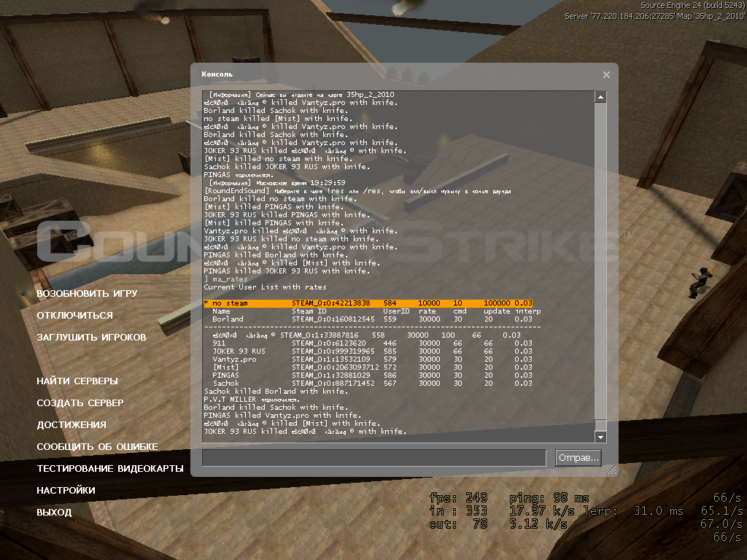This screenshot has width=747, height=560.
Task: Click 'JOKER 93 RUS killed no steam' line
Action: point(291,239)
